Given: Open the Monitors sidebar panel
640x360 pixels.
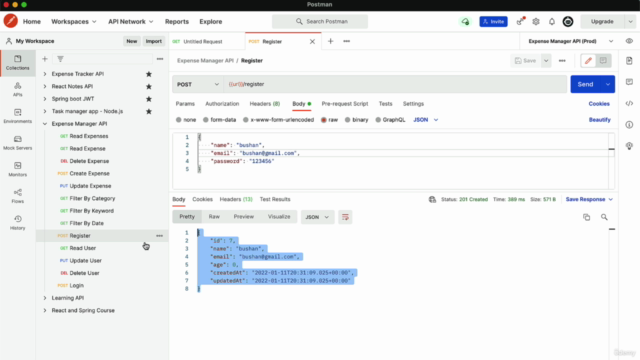Looking at the screenshot, I should tap(18, 169).
